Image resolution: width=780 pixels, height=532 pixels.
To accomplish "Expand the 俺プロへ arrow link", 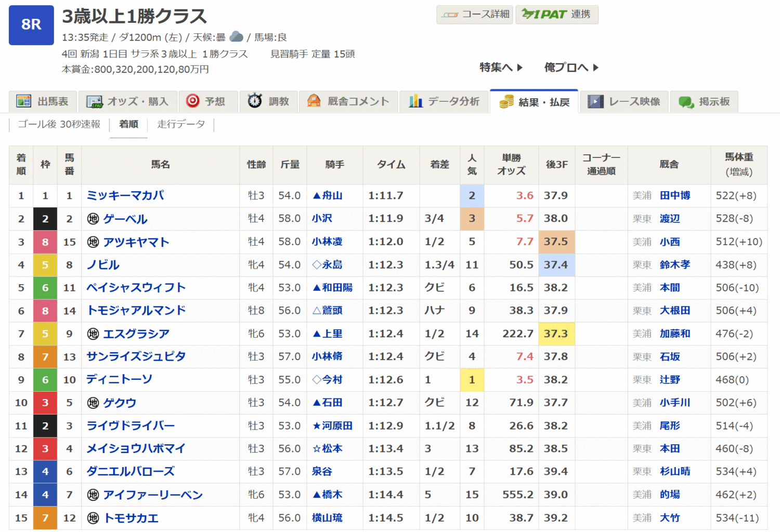I will tap(571, 68).
